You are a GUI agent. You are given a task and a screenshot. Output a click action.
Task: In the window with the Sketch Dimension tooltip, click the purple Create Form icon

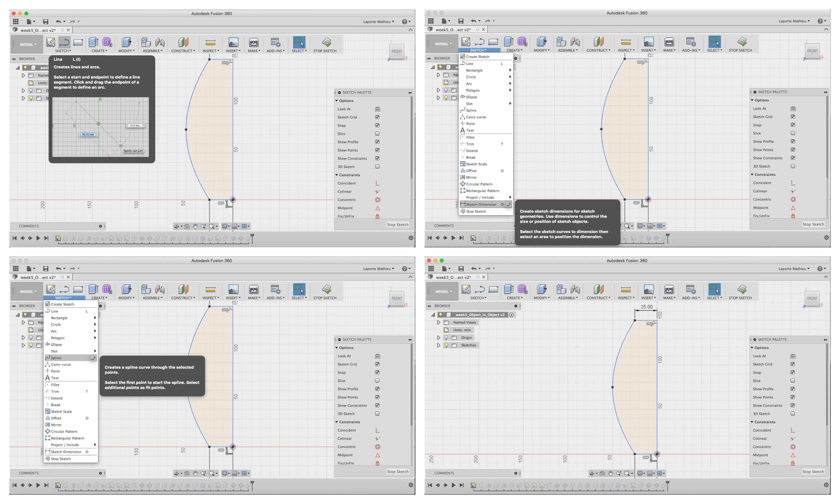tap(522, 42)
